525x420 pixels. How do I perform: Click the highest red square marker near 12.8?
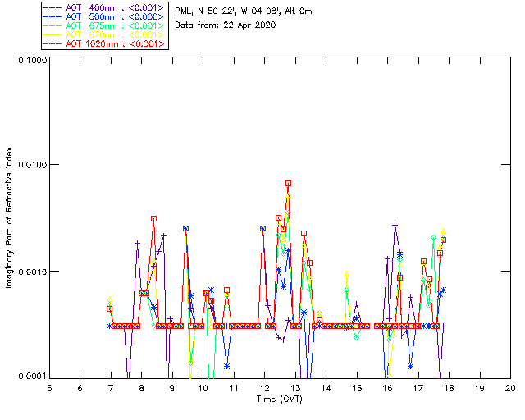pos(288,183)
